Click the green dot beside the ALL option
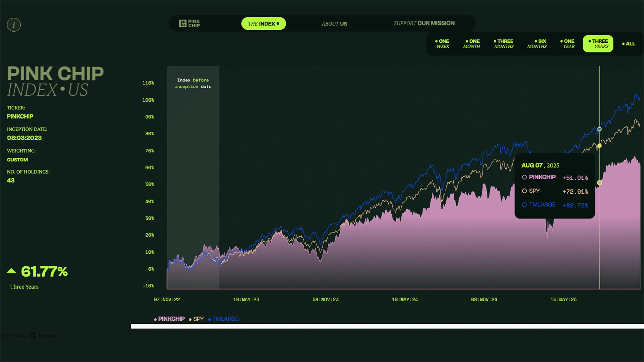The image size is (644, 362). coord(623,44)
